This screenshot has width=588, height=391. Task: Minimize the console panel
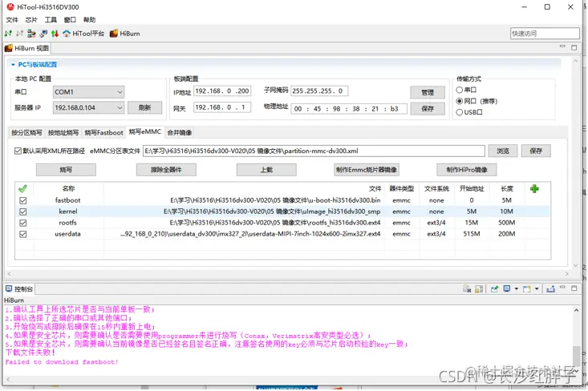pos(562,288)
